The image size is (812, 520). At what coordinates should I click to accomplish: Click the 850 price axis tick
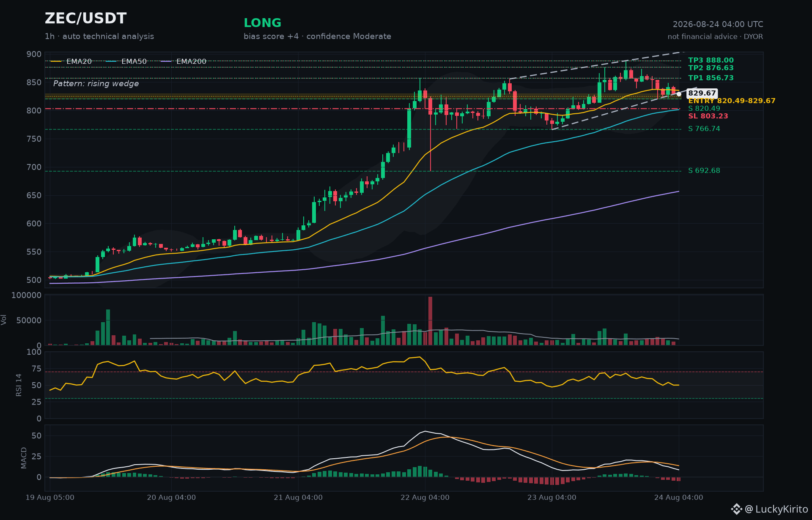click(34, 82)
